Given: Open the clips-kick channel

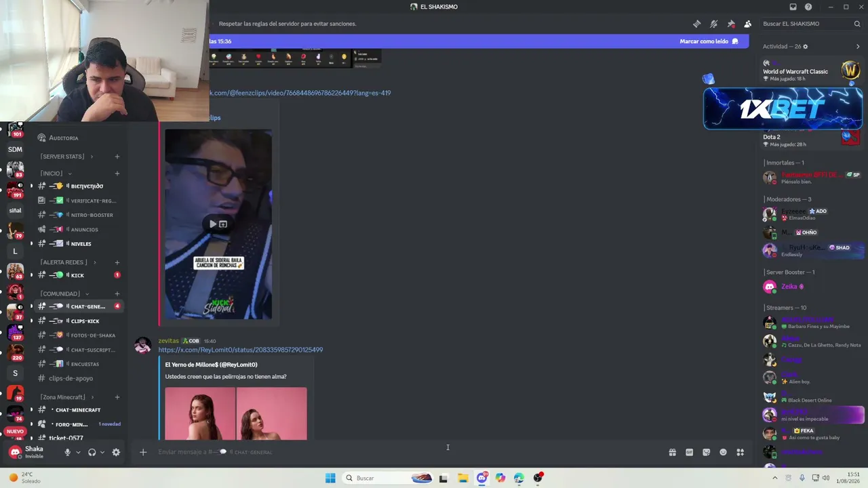Looking at the screenshot, I should pyautogui.click(x=81, y=321).
